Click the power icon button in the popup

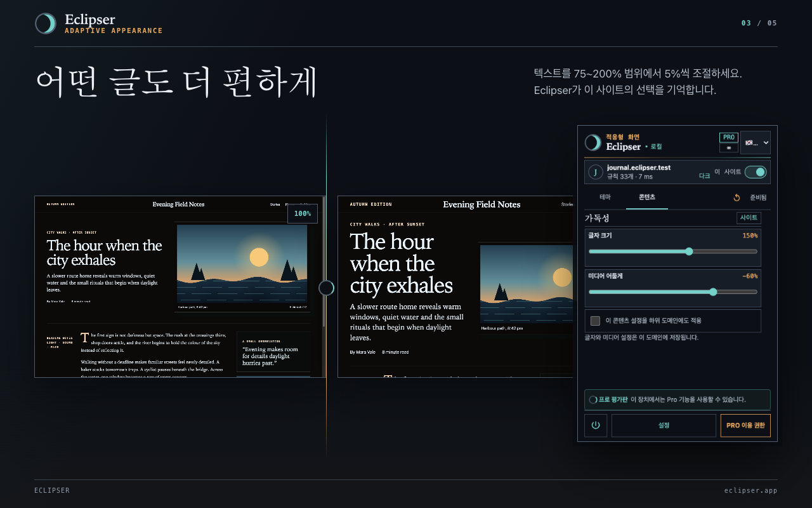(596, 425)
